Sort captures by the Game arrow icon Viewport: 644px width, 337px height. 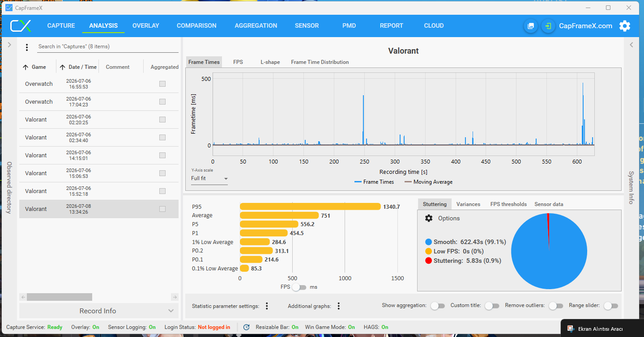pyautogui.click(x=26, y=67)
